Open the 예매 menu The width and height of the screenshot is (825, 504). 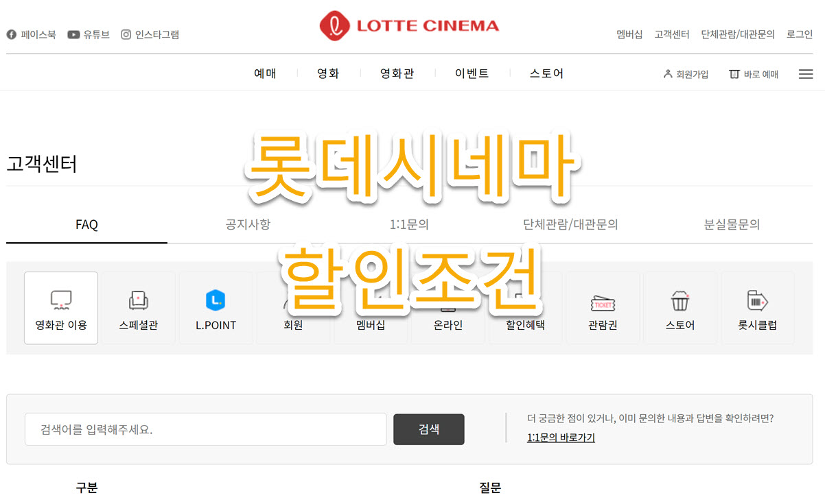tap(265, 73)
